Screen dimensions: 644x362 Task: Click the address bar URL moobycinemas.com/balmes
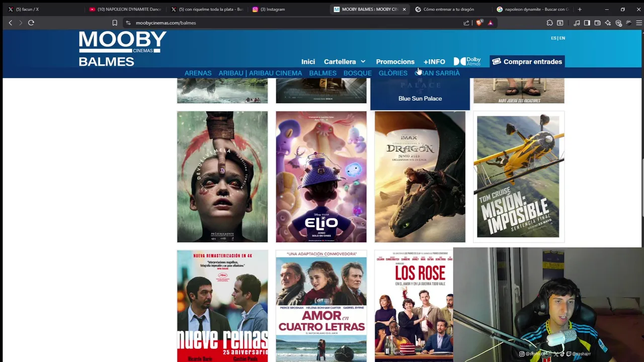(166, 23)
